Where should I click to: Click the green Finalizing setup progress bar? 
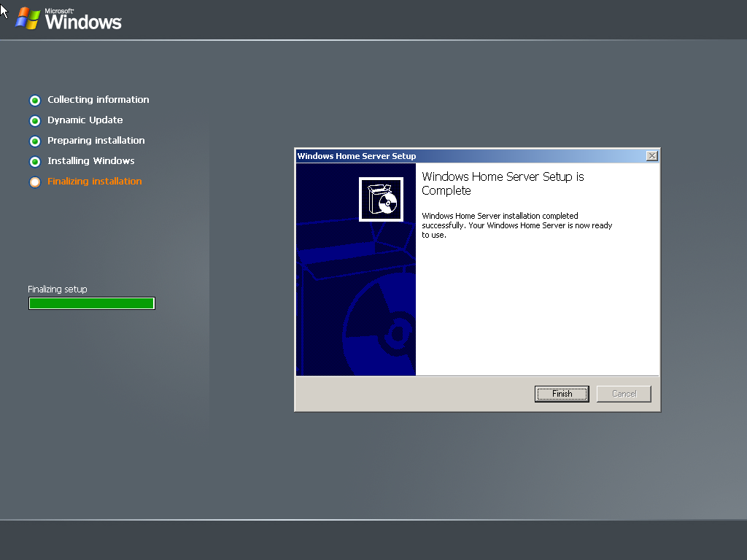tap(92, 303)
